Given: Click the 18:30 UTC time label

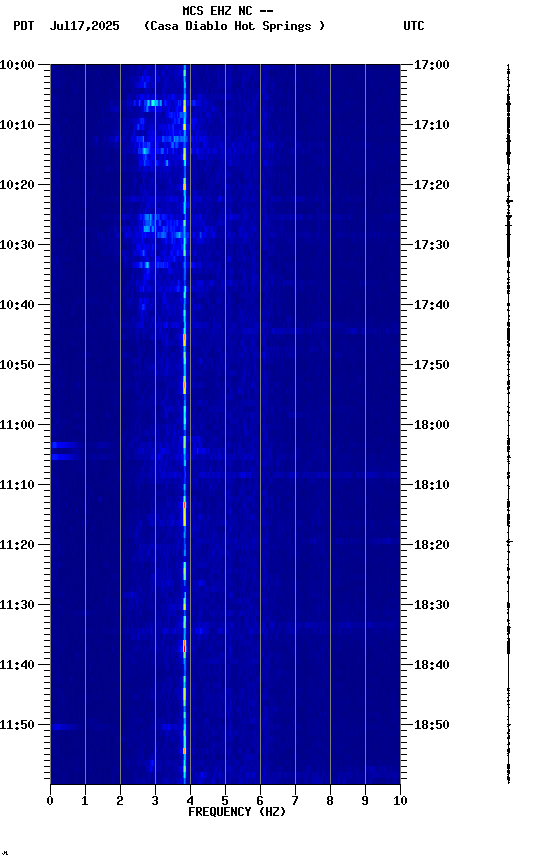Looking at the screenshot, I should point(432,605).
